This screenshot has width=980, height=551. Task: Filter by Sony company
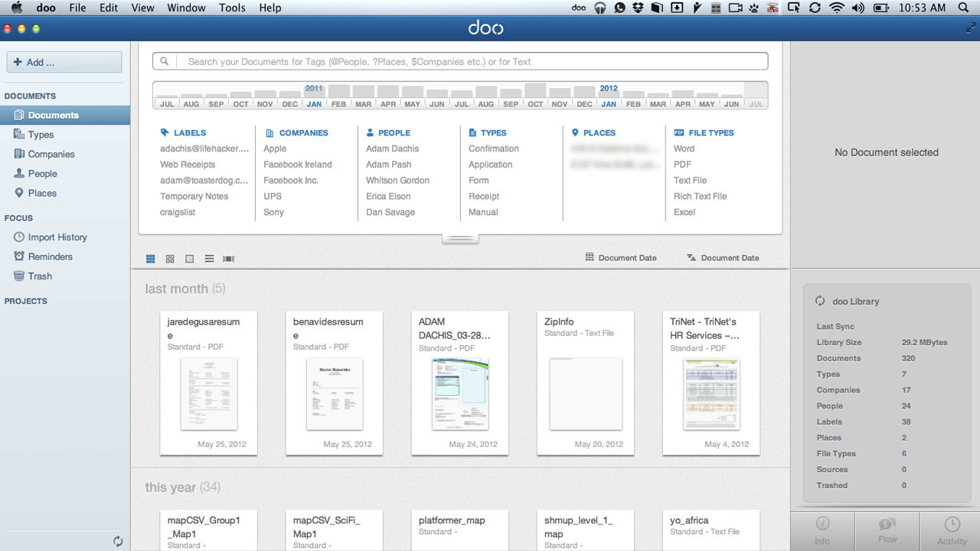point(274,213)
